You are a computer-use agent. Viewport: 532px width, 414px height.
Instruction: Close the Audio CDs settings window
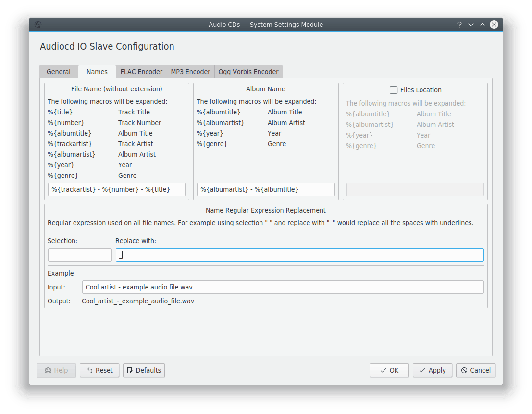click(x=494, y=25)
